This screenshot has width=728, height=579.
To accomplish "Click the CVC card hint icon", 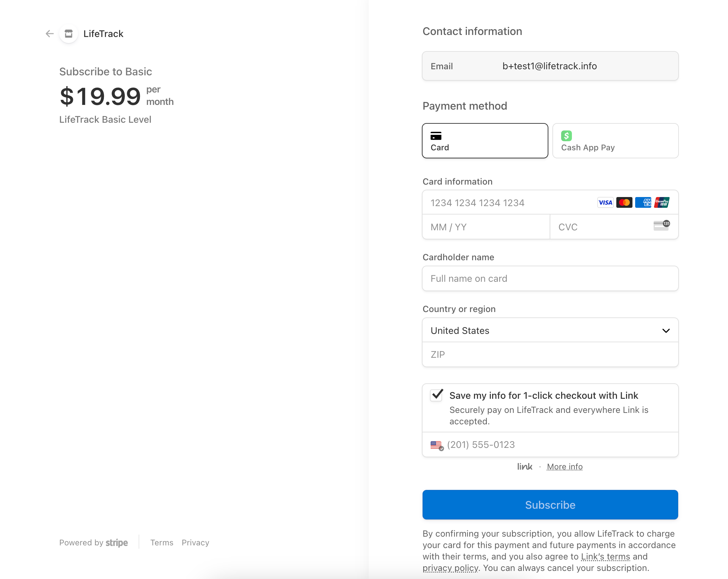I will pyautogui.click(x=661, y=226).
